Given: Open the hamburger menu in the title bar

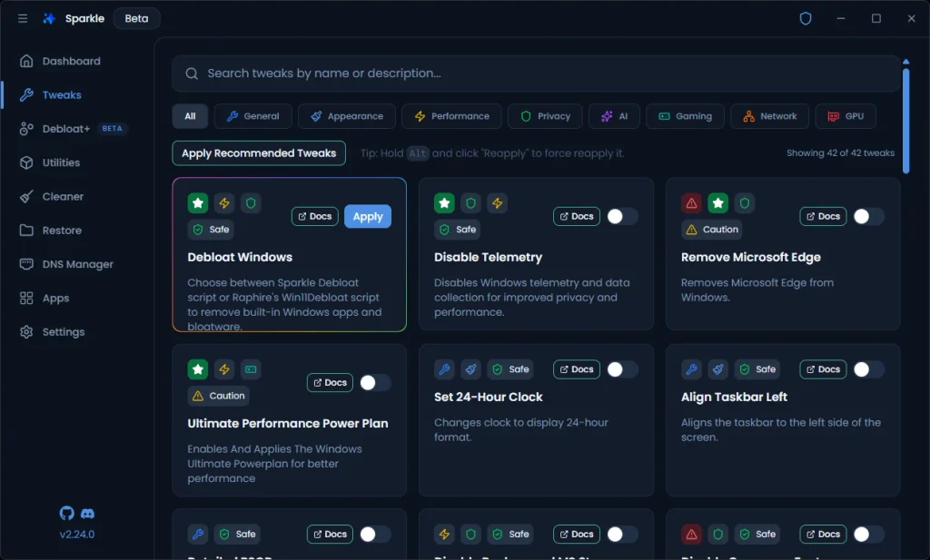Looking at the screenshot, I should point(23,18).
